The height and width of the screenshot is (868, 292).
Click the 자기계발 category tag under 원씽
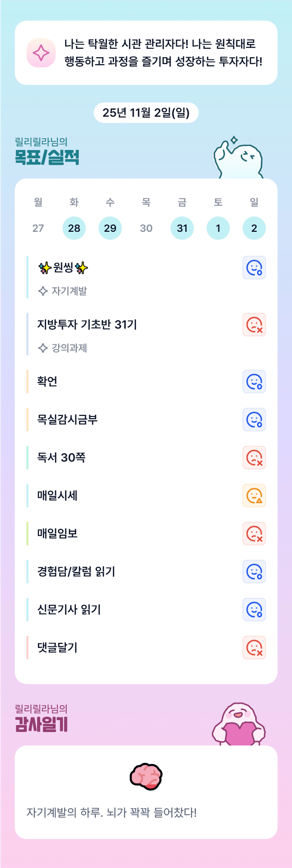point(62,291)
